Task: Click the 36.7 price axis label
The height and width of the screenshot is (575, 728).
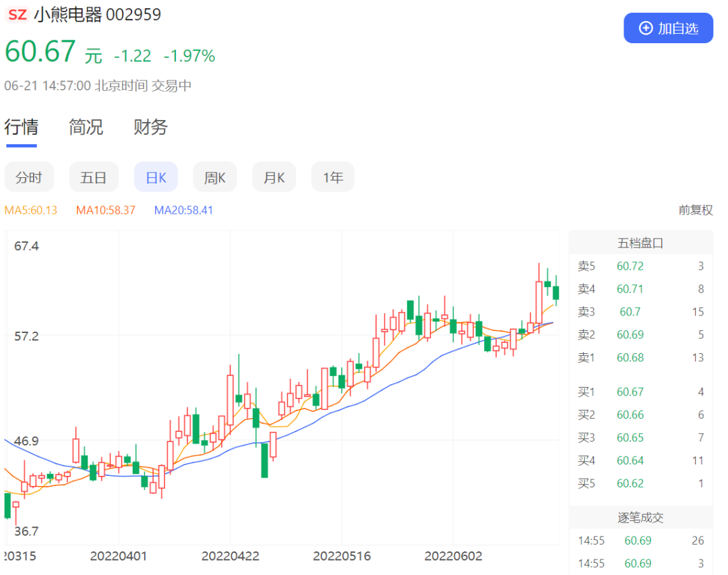Action: point(26,531)
